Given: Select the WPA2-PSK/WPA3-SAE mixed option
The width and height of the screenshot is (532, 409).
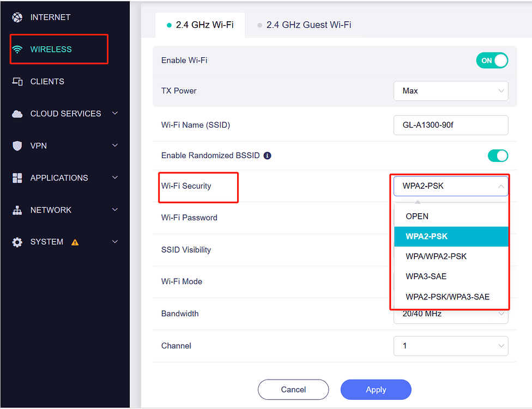Looking at the screenshot, I should pos(451,297).
